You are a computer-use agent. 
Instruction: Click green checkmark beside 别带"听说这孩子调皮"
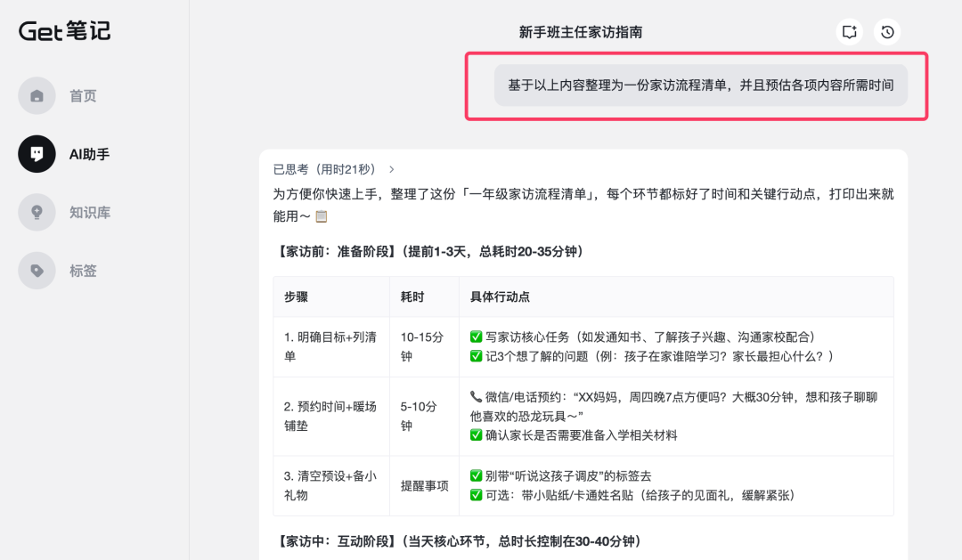[x=476, y=475]
